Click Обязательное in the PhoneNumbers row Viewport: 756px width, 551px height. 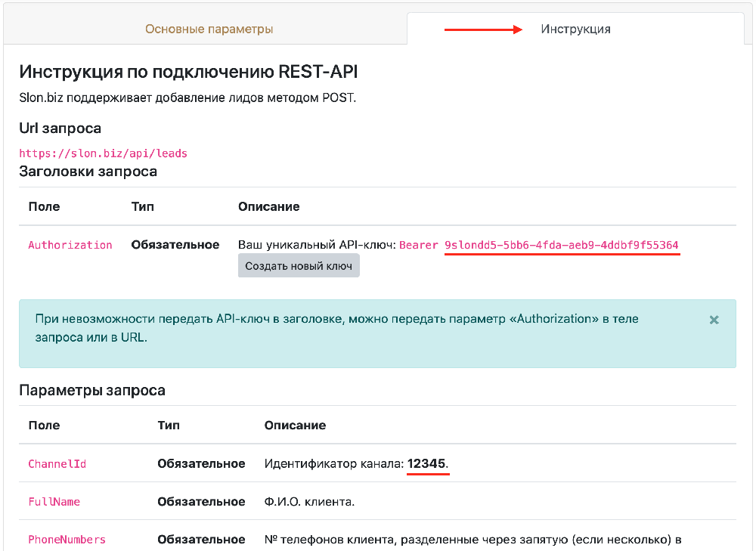[201, 539]
